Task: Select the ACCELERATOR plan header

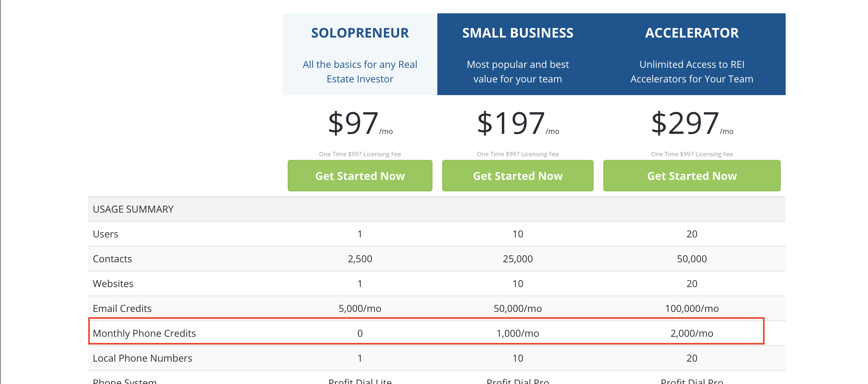Action: tap(692, 33)
